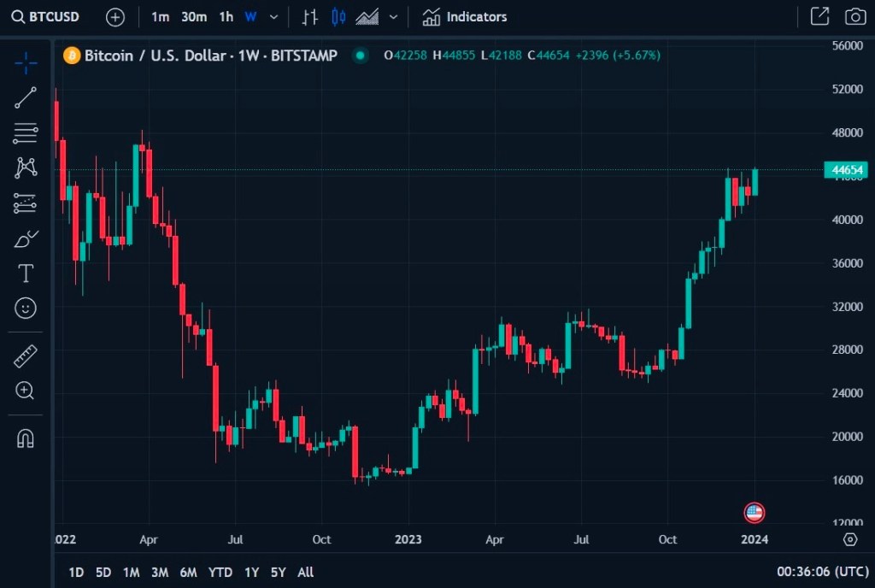Choose the text annotation tool
Viewport: 875px width, 588px height.
26,273
